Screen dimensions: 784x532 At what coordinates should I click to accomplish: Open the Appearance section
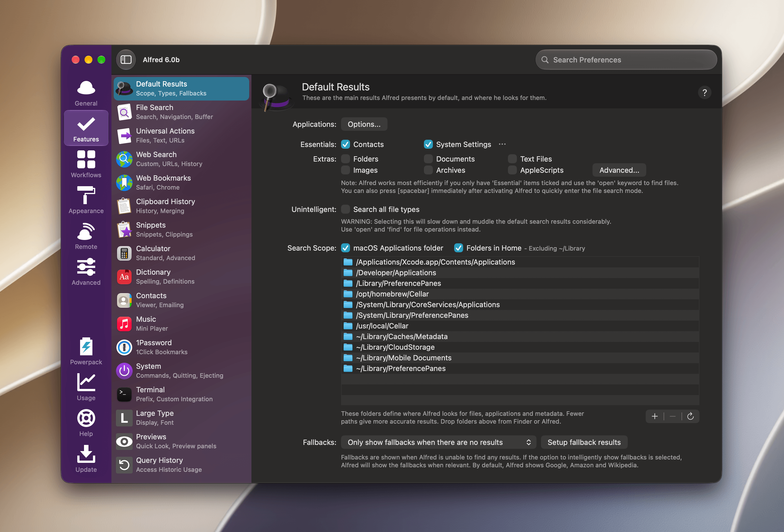(86, 200)
